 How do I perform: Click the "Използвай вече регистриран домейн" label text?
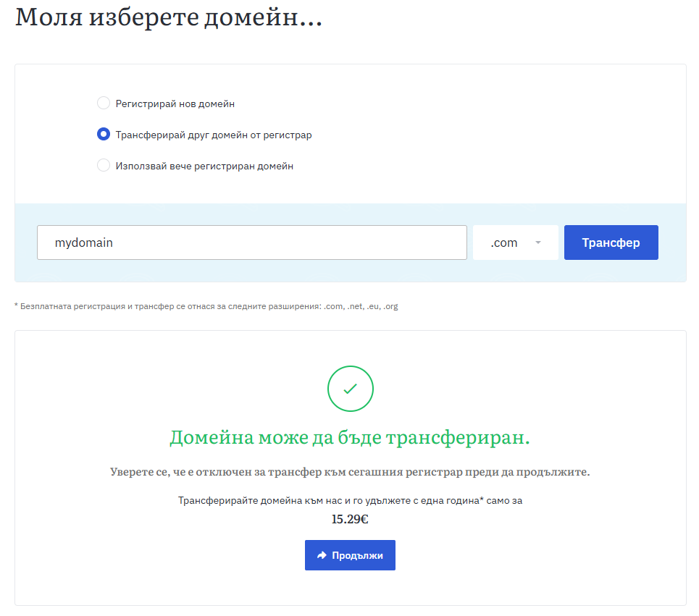(204, 166)
